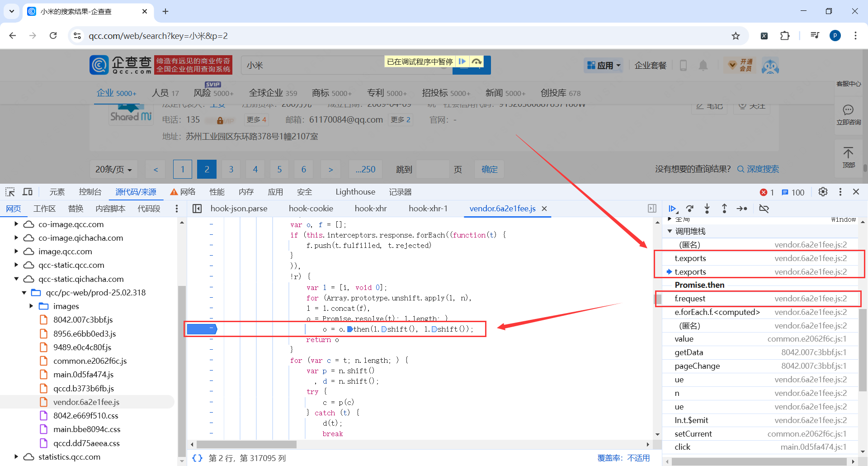Open the tab search dropdown
Viewport: 868px width, 466px height.
click(12, 11)
